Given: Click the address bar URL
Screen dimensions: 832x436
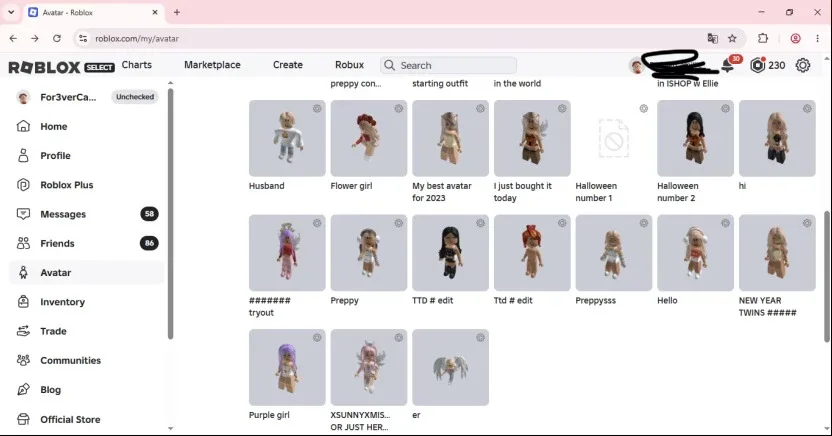Looking at the screenshot, I should (x=137, y=38).
